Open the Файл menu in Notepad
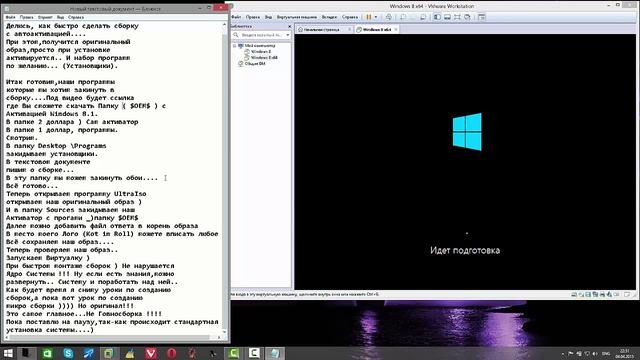The height and width of the screenshot is (360, 640). pyautogui.click(x=10, y=17)
